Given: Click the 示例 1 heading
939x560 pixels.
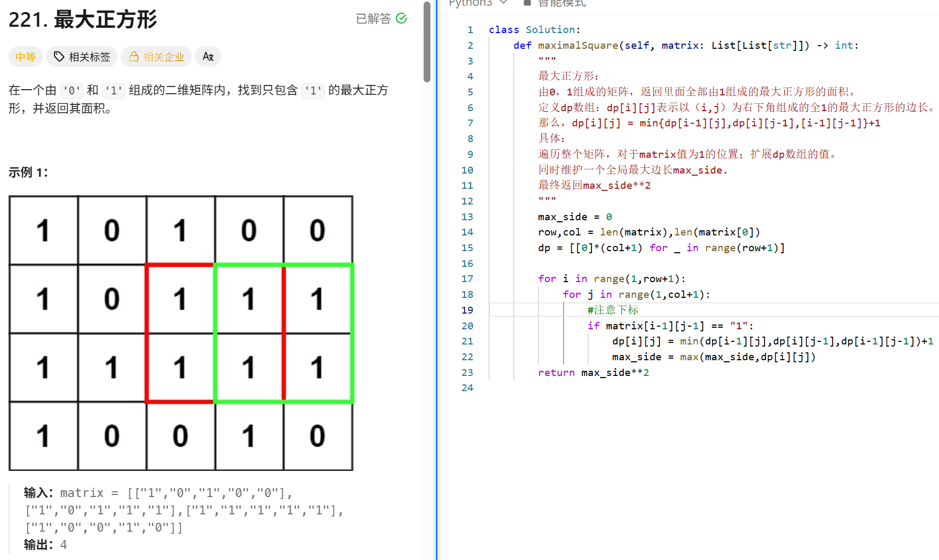Looking at the screenshot, I should coord(28,173).
